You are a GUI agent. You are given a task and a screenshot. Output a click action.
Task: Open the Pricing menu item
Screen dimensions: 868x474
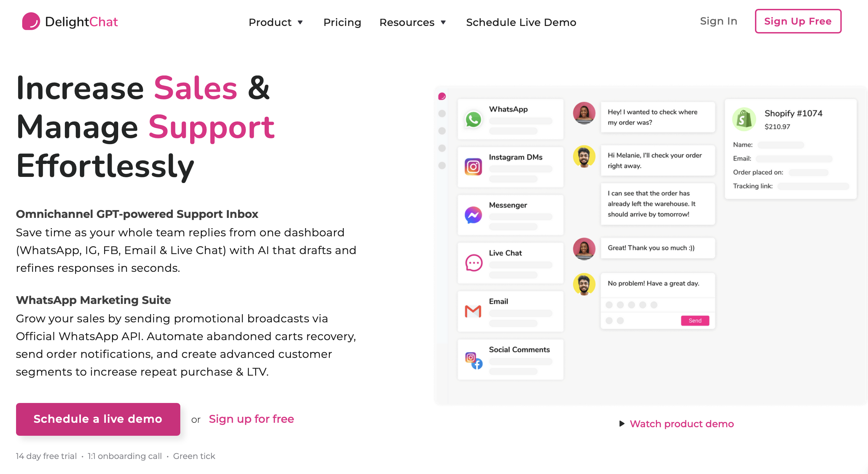pyautogui.click(x=342, y=22)
